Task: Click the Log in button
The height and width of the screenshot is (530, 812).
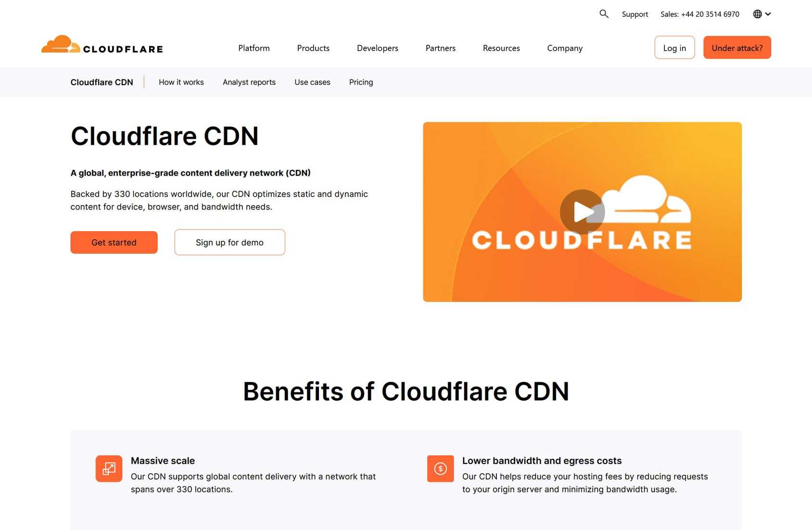Action: point(674,48)
